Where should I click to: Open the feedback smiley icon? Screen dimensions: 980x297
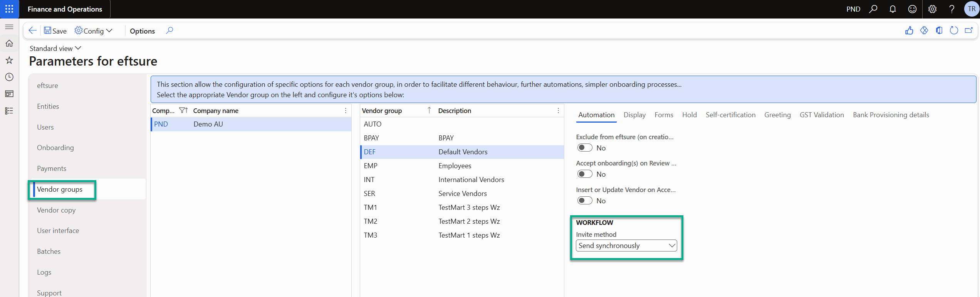912,9
